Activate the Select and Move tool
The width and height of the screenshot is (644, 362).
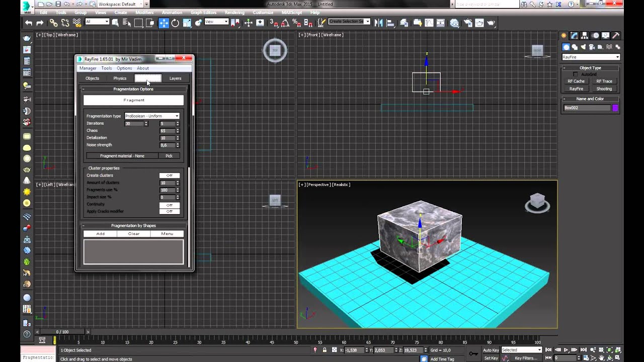[164, 23]
